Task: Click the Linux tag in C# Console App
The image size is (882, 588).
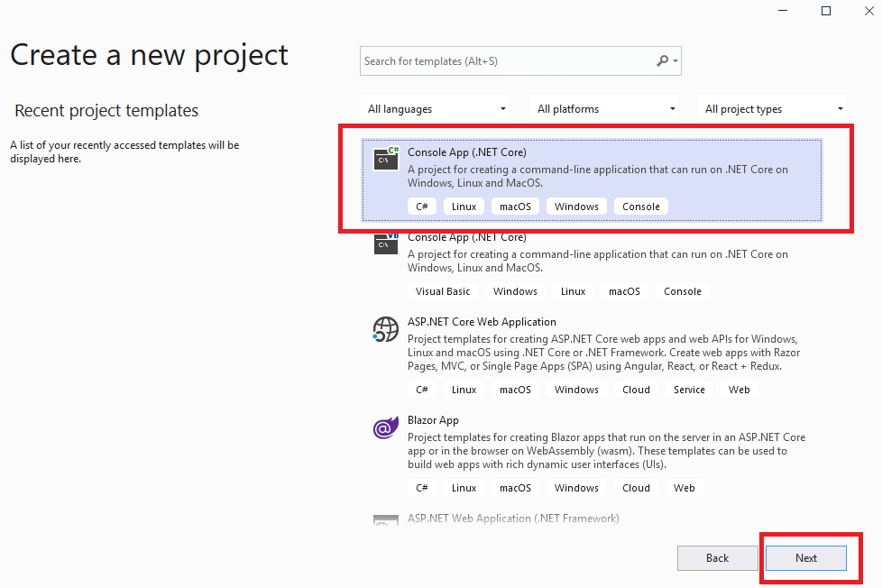Action: [x=464, y=207]
